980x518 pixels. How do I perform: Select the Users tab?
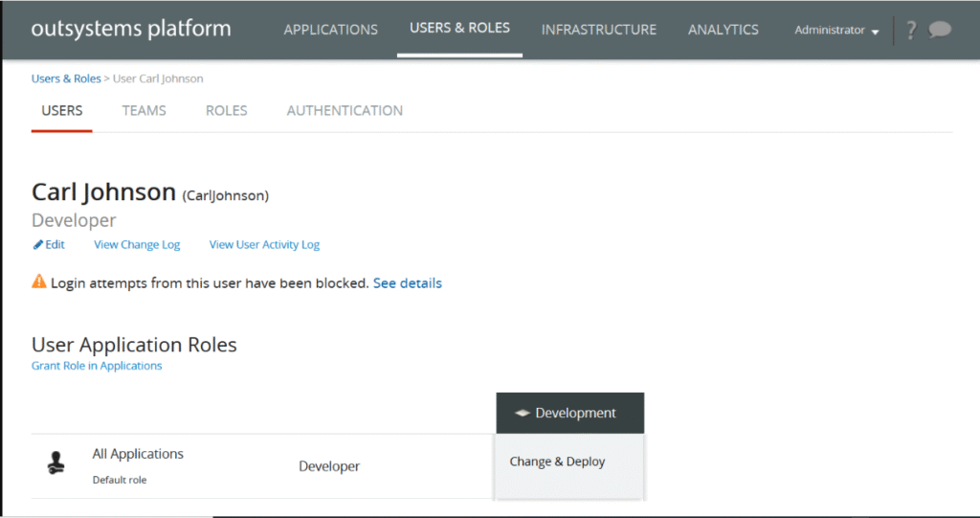tap(62, 111)
